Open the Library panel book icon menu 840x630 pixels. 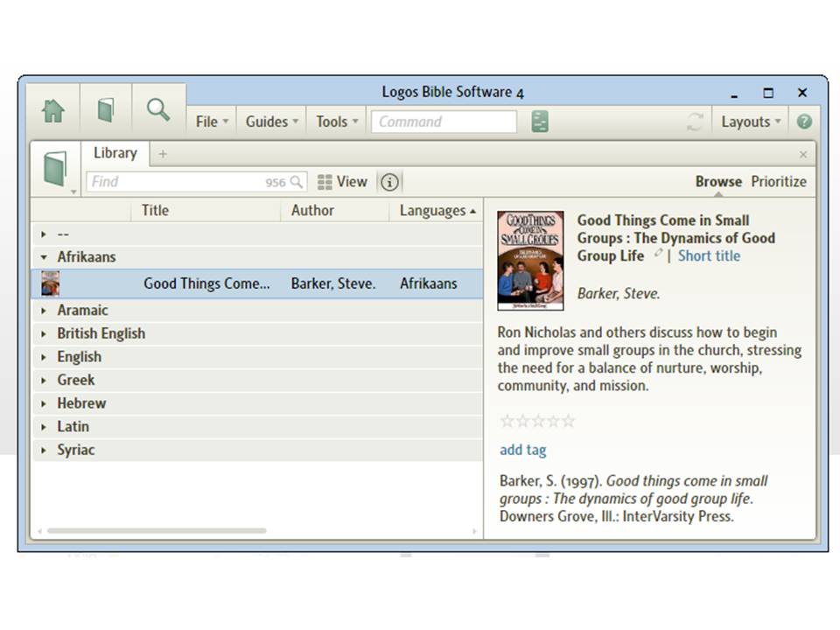(56, 169)
